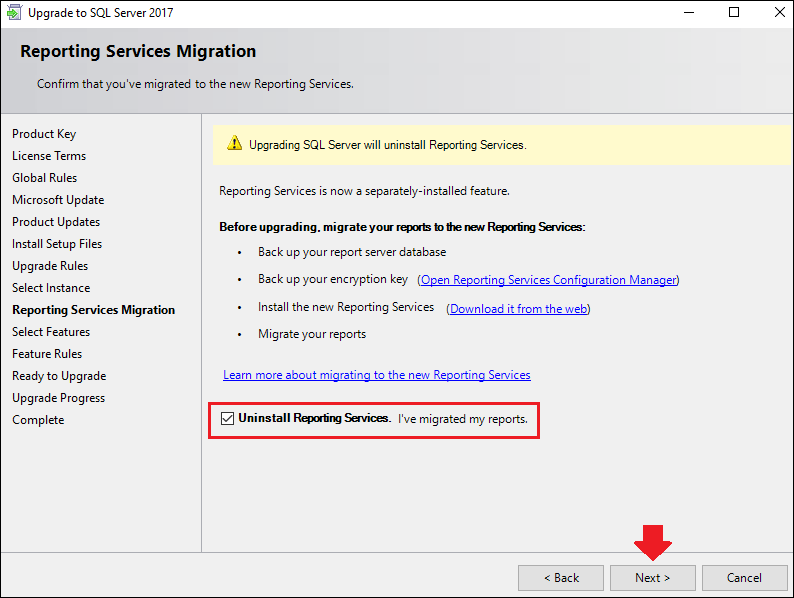Go to the Feature Rules step
The image size is (794, 598).
[x=47, y=354]
